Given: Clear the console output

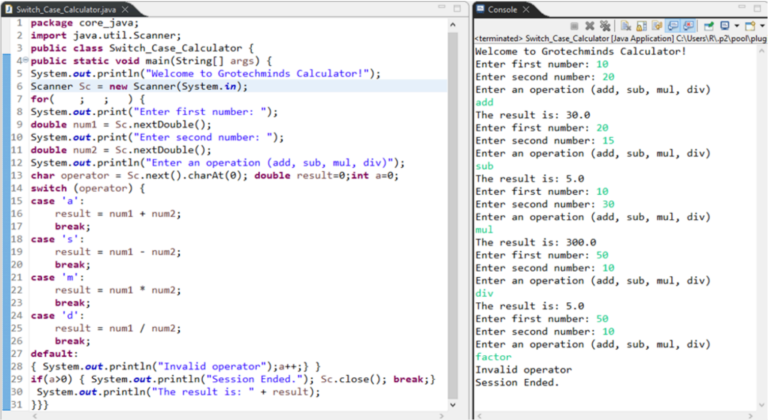Looking at the screenshot, I should pos(625,26).
